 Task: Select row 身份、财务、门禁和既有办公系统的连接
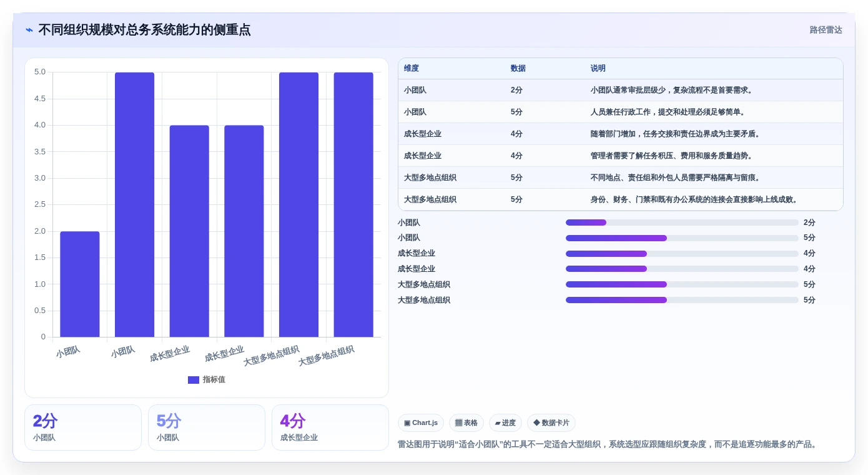[621, 199]
